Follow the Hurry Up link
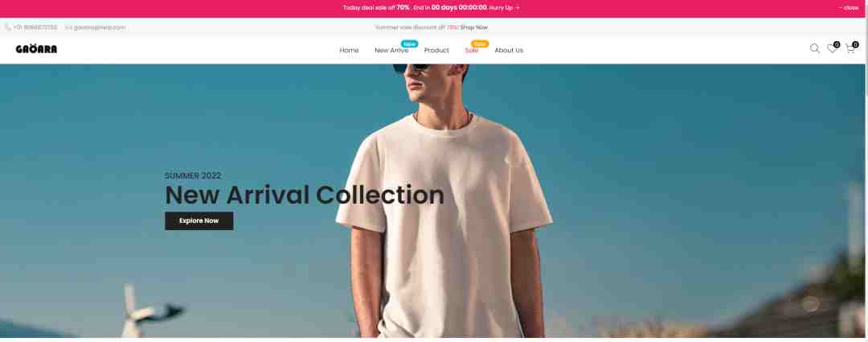The height and width of the screenshot is (342, 868). (x=504, y=8)
